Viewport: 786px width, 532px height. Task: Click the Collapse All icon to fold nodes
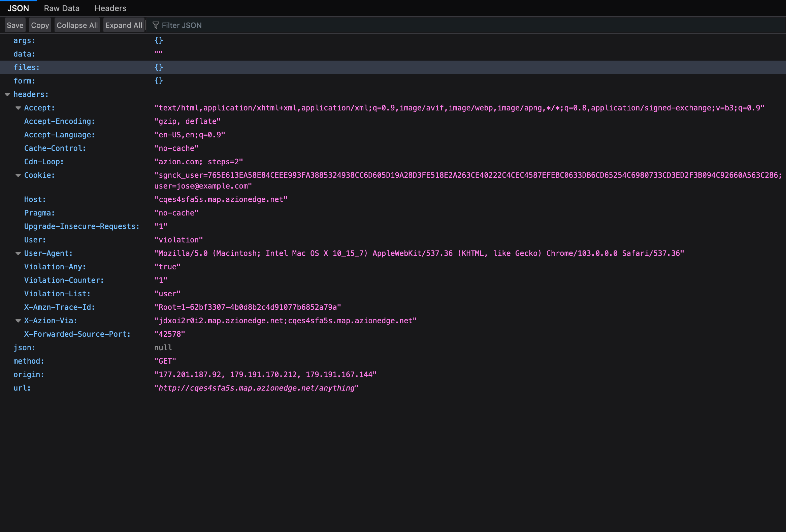pyautogui.click(x=76, y=25)
